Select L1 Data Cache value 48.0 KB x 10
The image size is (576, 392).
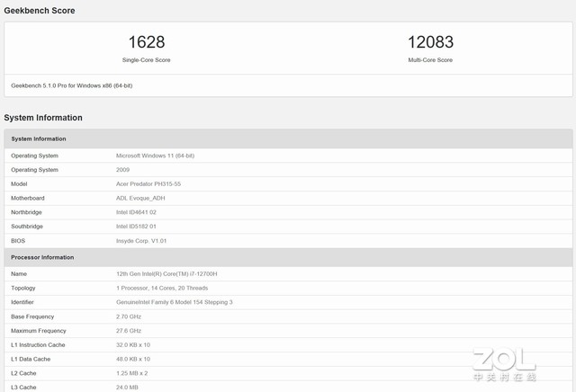[133, 359]
